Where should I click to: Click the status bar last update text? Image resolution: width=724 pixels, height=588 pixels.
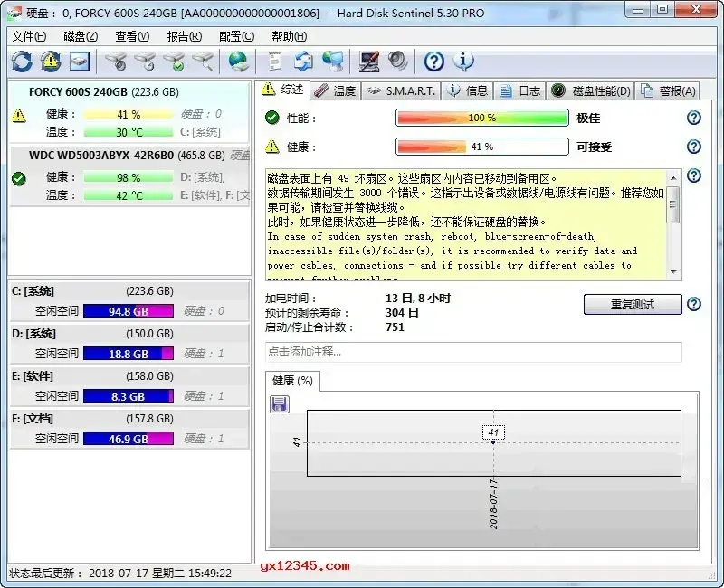coord(120,574)
